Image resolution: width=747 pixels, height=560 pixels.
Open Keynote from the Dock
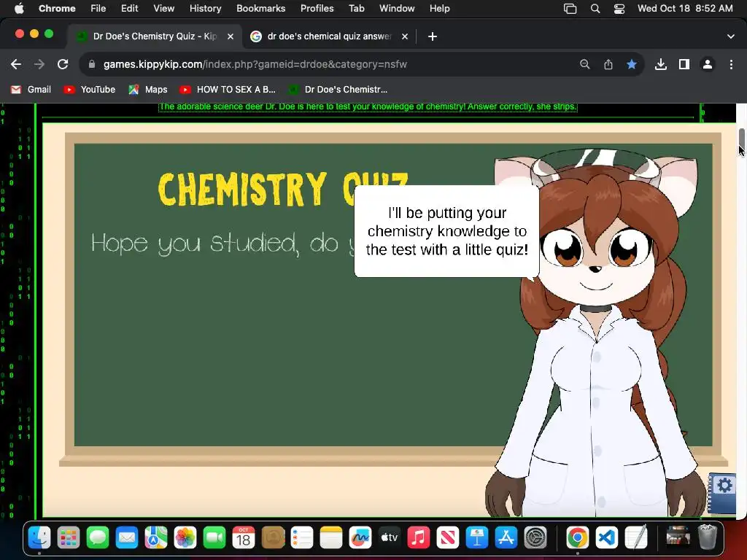coord(477,538)
